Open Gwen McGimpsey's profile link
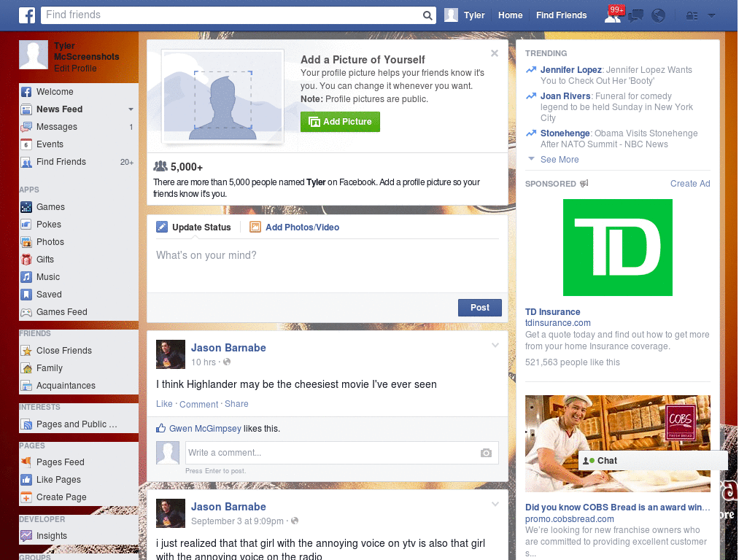This screenshot has height=560, width=747. click(205, 429)
